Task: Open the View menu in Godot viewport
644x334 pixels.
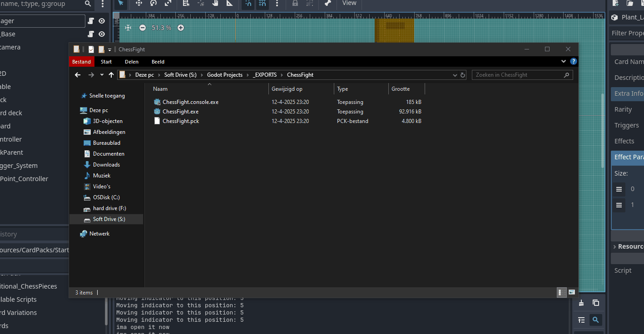Action: tap(349, 3)
